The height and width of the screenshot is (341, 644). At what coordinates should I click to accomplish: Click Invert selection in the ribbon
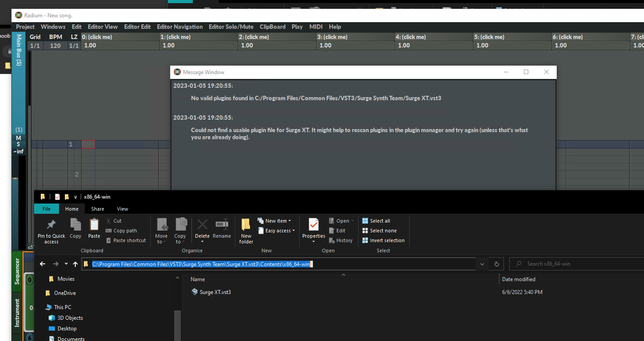click(x=384, y=240)
